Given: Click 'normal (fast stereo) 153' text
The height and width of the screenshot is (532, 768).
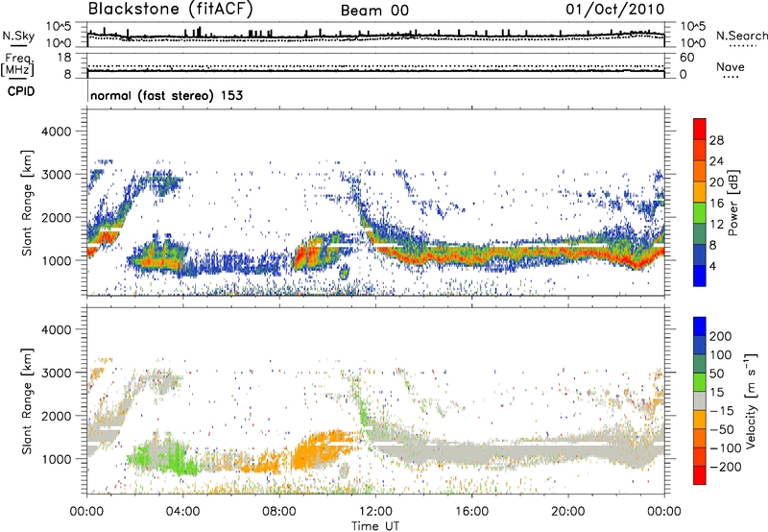Looking at the screenshot, I should 166,95.
